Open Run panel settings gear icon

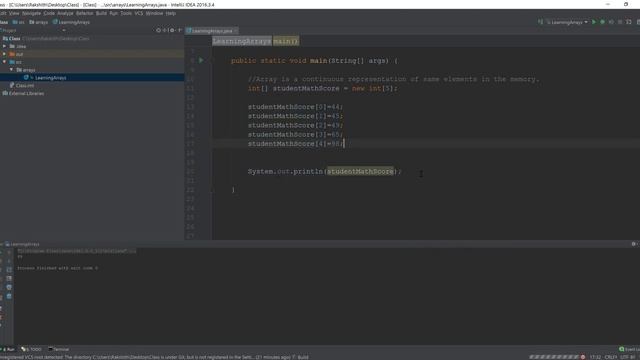click(633, 244)
